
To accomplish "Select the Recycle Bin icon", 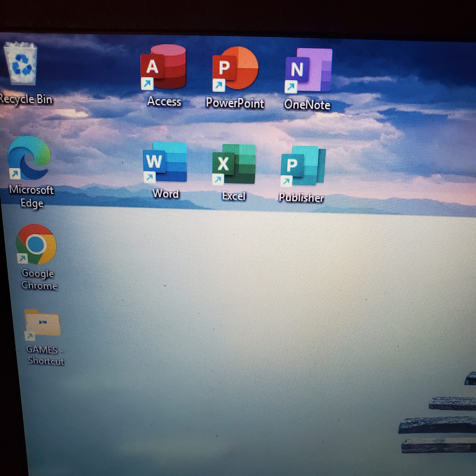I will click(x=21, y=64).
